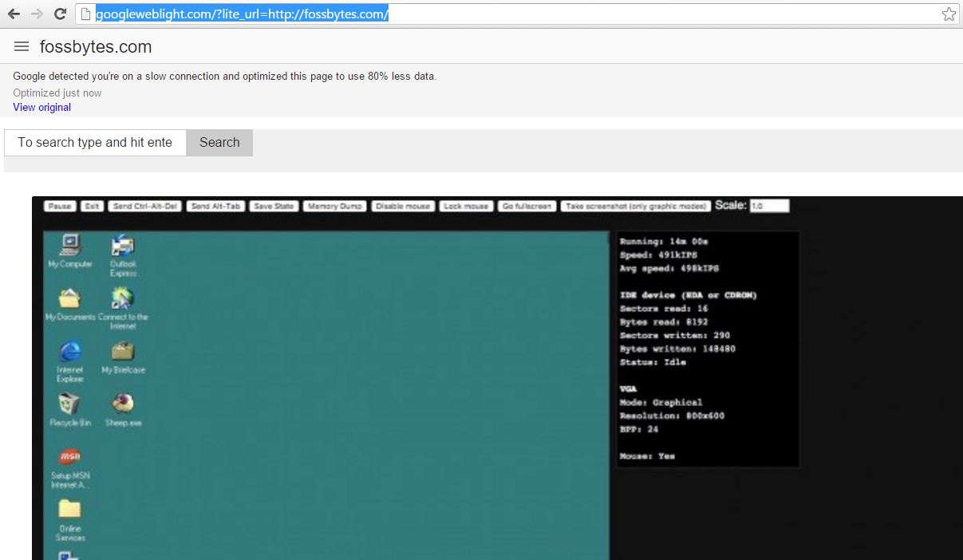Image resolution: width=963 pixels, height=560 pixels.
Task: Open Setup MSN Internet Access icon
Action: (x=69, y=458)
